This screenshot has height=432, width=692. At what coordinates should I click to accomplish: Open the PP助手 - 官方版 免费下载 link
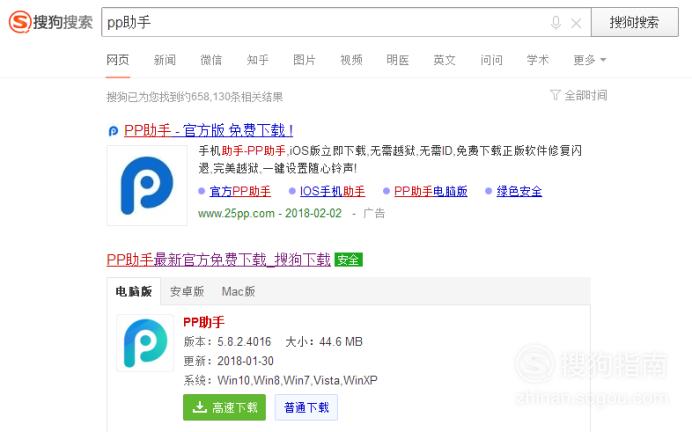(x=208, y=130)
